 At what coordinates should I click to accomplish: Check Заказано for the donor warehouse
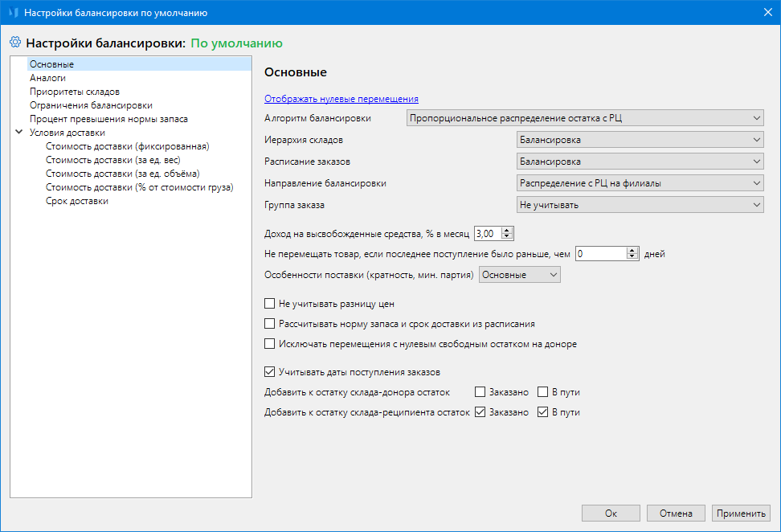[x=480, y=392]
